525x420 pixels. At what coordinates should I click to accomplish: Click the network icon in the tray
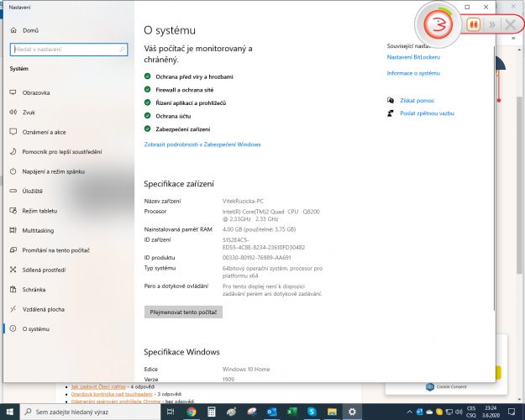pos(449,412)
